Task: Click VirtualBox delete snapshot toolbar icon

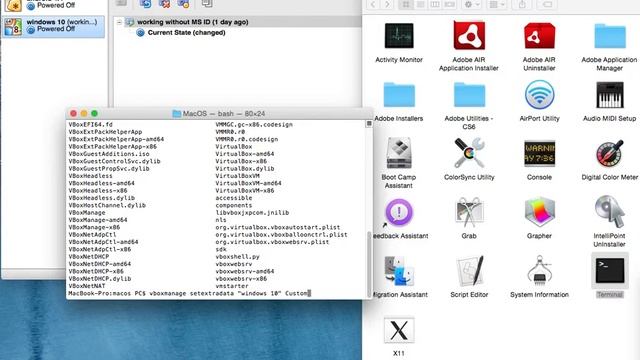Action: click(x=164, y=4)
